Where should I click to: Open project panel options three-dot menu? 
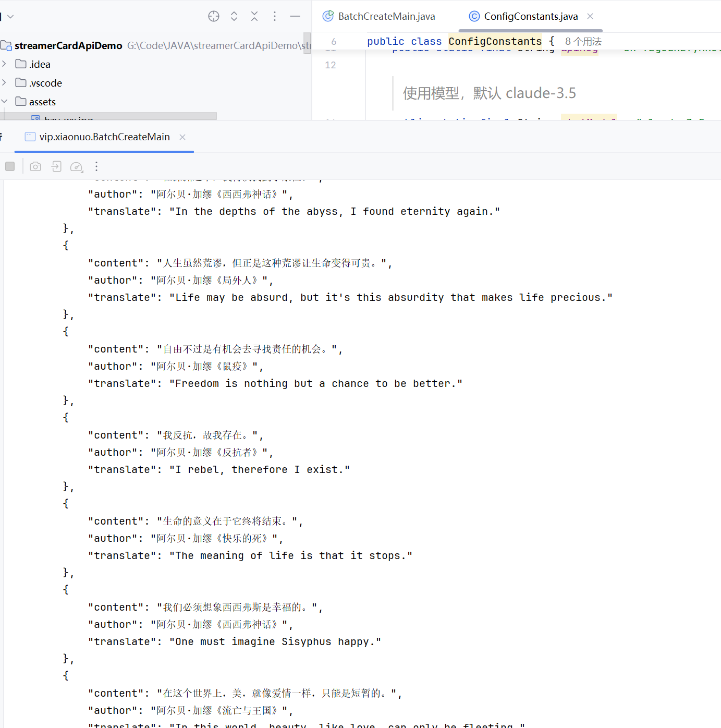(x=275, y=16)
